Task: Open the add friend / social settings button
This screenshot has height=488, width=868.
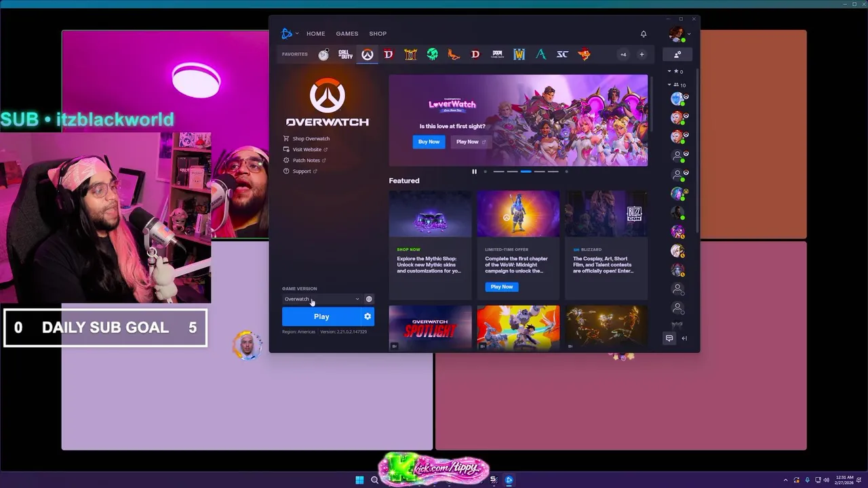Action: 677,54
